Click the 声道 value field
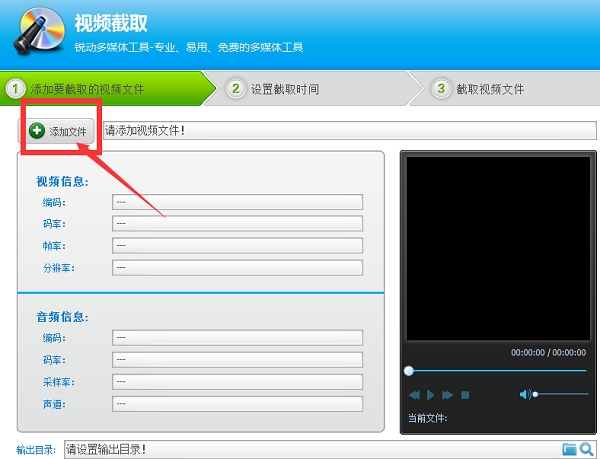Screen dimensions: 600x459 tap(237, 404)
